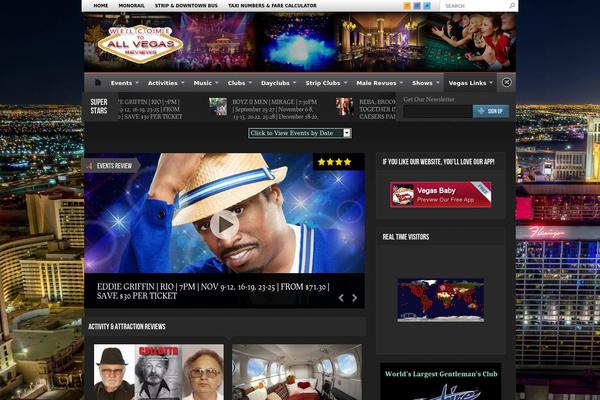Image resolution: width=600 pixels, height=400 pixels.
Task: Click the shuffle icon beside Vegas Links
Action: 506,83
